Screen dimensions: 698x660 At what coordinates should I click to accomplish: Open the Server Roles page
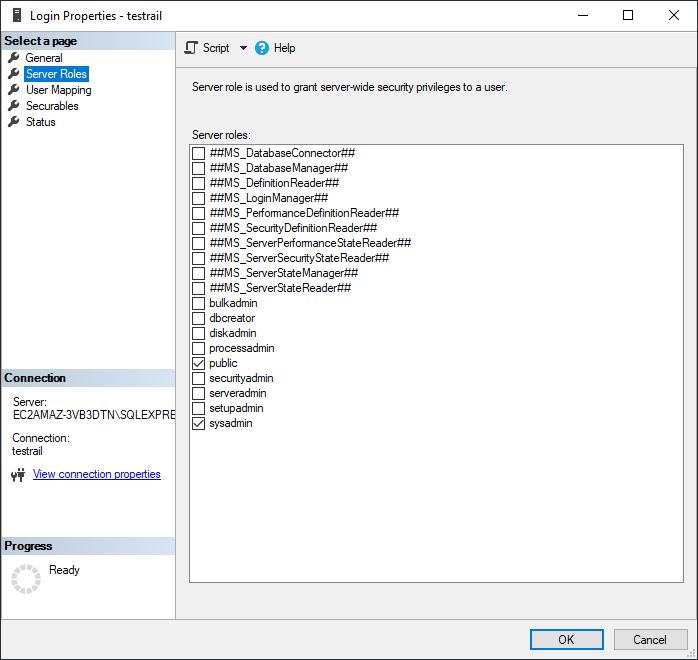(x=56, y=74)
